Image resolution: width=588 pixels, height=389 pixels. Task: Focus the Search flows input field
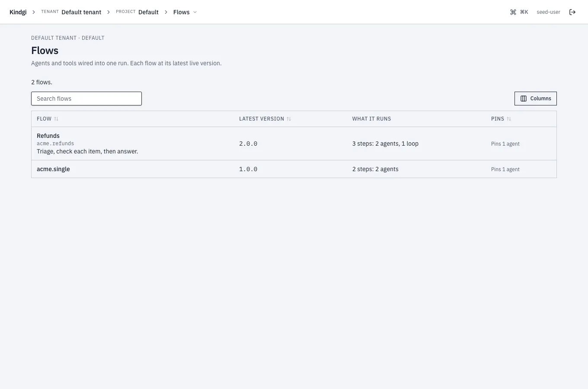pos(86,99)
